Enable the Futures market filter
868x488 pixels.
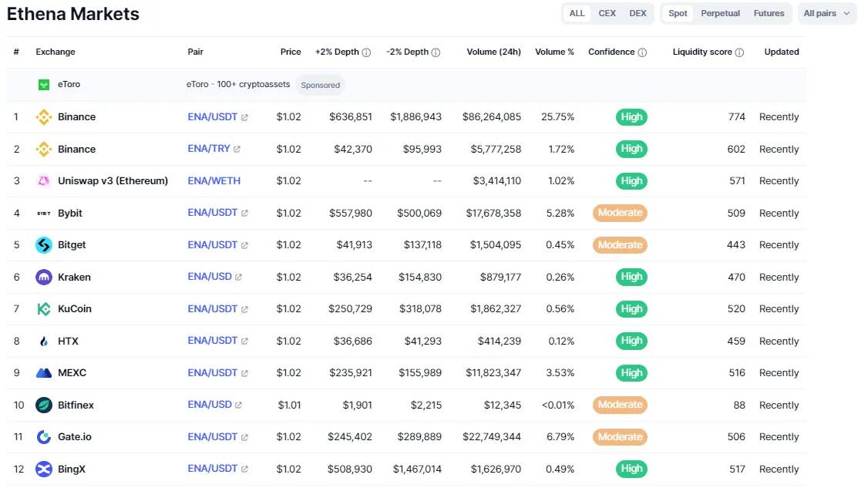click(771, 13)
